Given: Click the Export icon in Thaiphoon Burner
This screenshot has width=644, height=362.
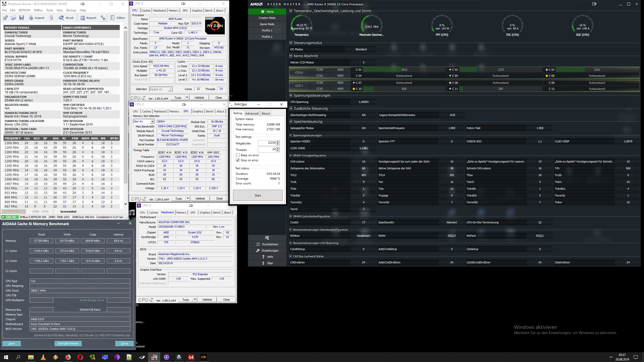Looking at the screenshot, I should click(31, 18).
